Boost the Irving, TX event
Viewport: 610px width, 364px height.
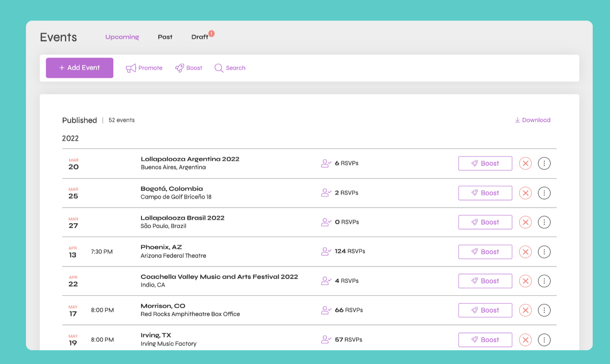point(485,340)
